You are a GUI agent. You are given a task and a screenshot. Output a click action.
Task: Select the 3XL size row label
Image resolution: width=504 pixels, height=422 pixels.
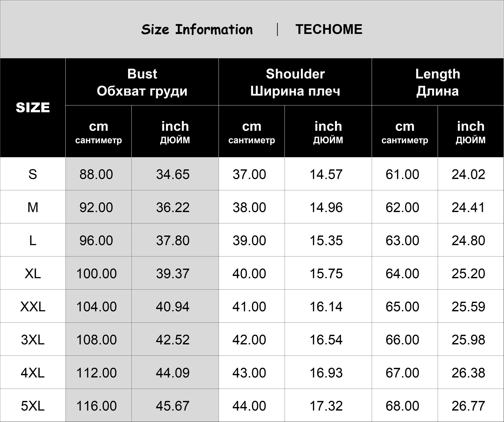[33, 340]
